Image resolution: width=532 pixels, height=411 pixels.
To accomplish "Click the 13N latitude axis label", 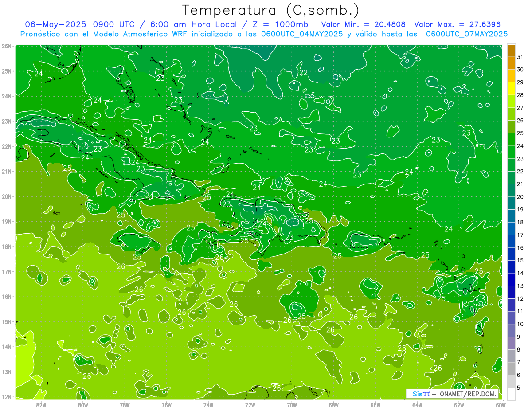I will 6,372.
